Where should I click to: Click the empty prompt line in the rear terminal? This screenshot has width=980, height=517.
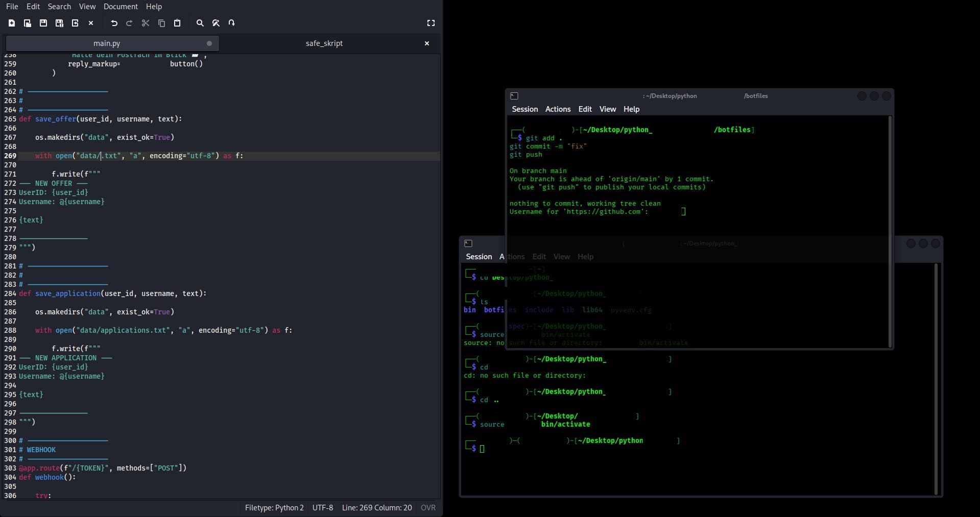click(482, 449)
